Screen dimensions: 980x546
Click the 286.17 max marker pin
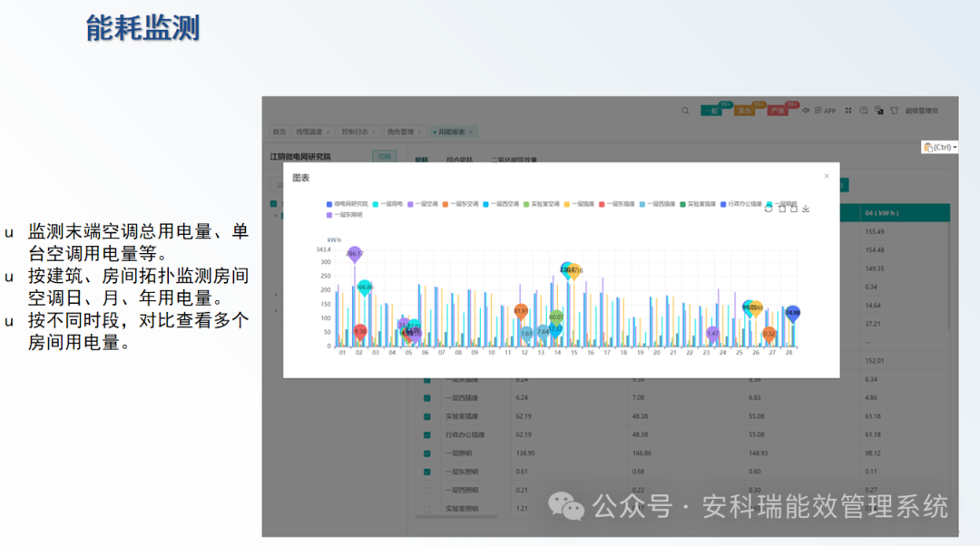(355, 254)
